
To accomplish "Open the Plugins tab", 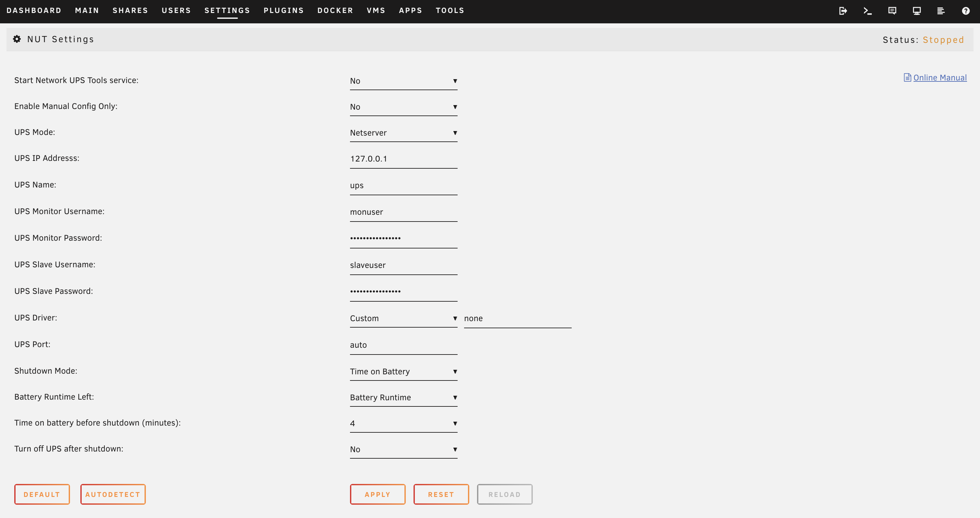I will point(284,10).
